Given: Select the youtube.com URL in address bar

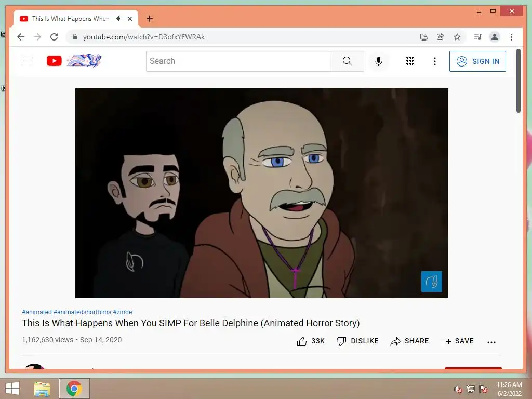Looking at the screenshot, I should pos(143,37).
